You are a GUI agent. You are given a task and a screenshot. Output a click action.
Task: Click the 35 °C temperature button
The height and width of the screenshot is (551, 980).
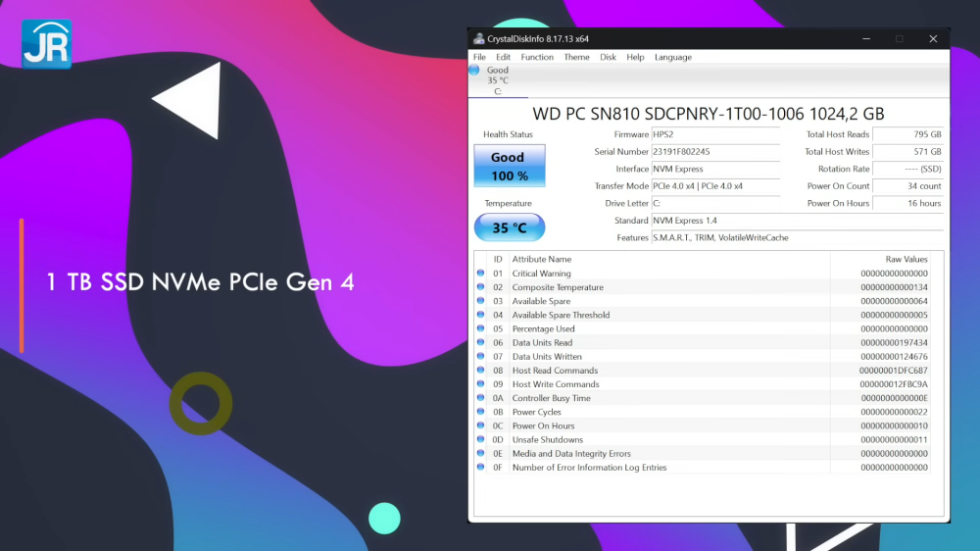509,227
